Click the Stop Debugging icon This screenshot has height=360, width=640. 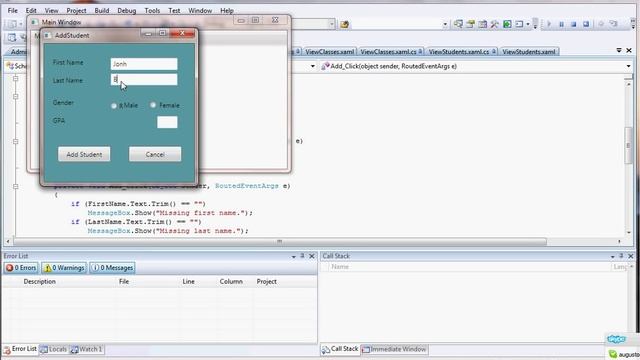tap(573, 24)
